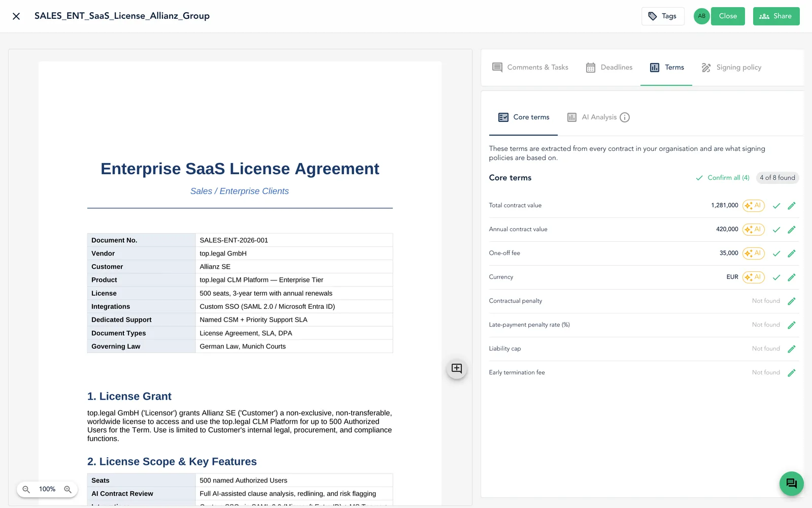
Task: Open the Signing policy tab
Action: [731, 68]
